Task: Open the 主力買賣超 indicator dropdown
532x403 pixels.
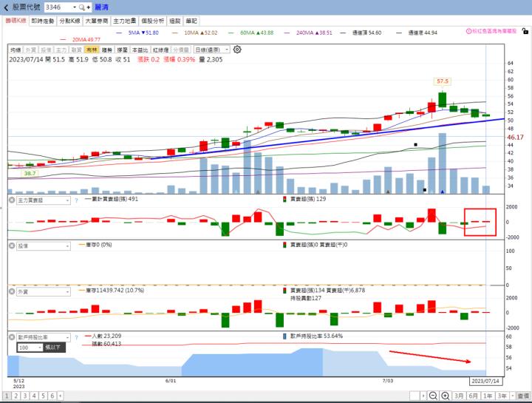Action: (x=44, y=200)
